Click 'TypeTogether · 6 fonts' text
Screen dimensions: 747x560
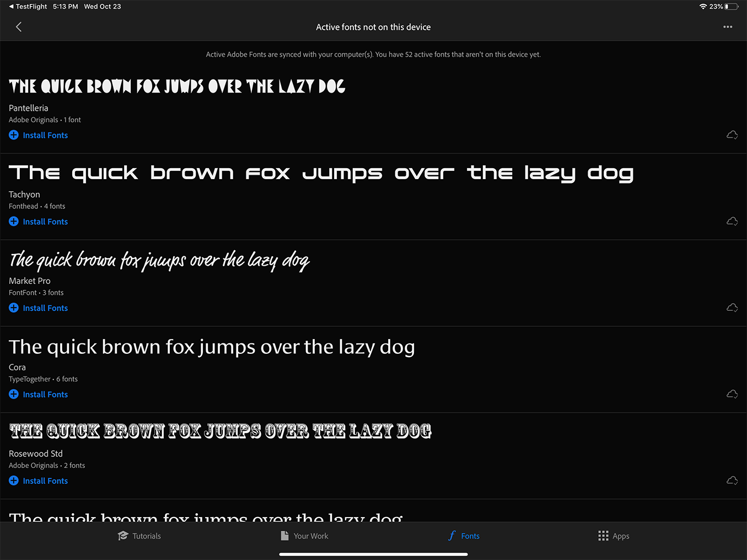[43, 379]
